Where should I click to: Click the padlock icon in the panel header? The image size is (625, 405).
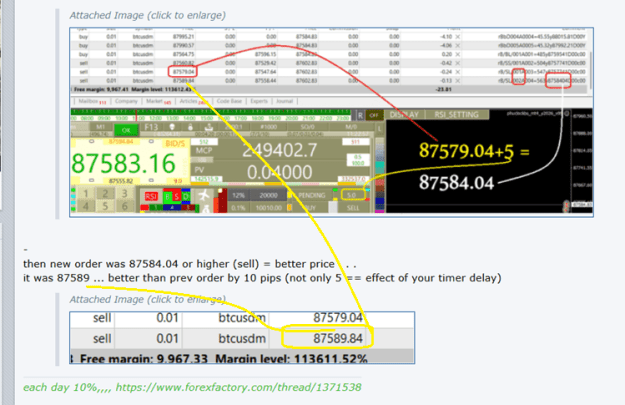[x=191, y=127]
